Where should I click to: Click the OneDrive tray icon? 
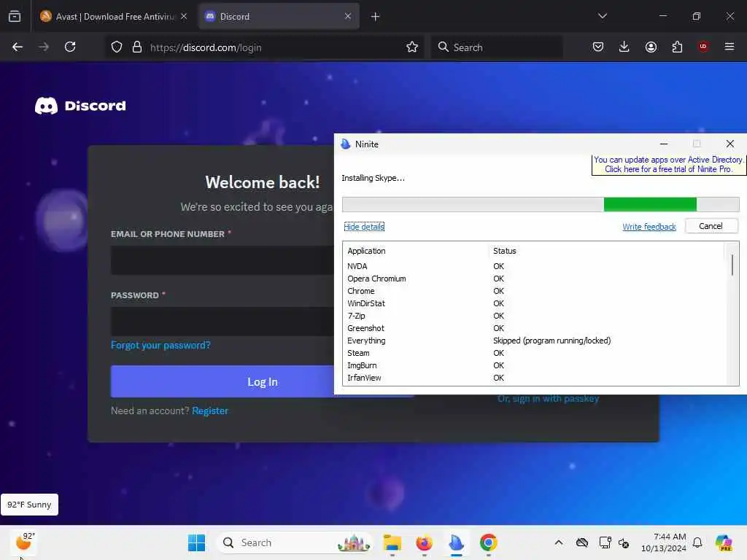click(581, 542)
